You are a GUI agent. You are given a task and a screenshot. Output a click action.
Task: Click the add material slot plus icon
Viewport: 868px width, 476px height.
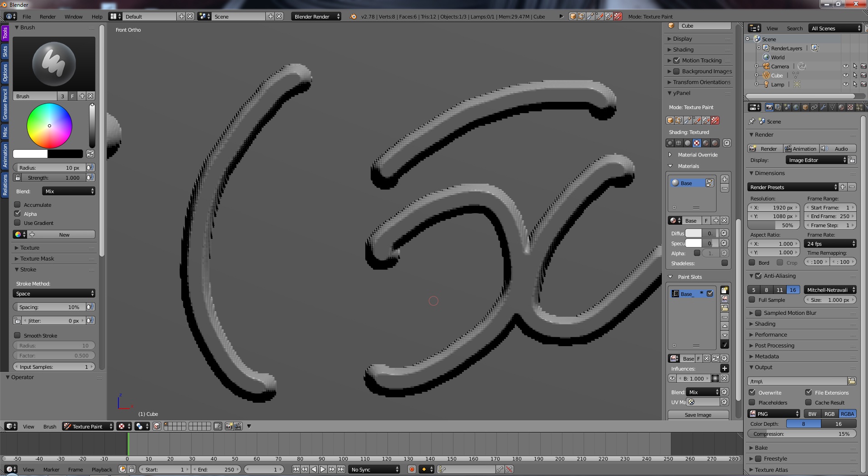[x=724, y=179]
